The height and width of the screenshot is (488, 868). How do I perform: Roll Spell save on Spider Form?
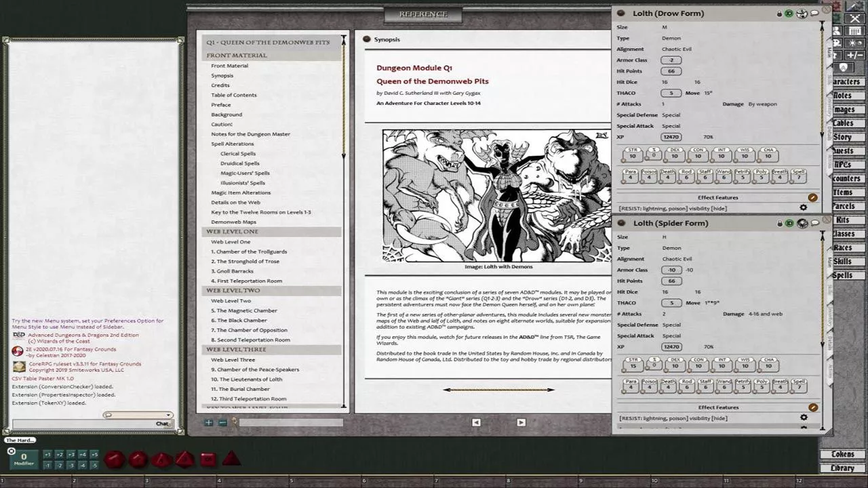tap(798, 385)
